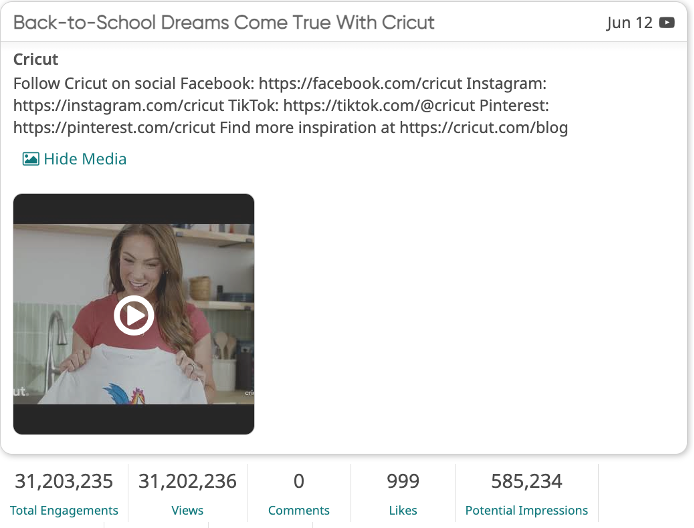Click the 0 comments count
Image resolution: width=694 pixels, height=528 pixels.
click(x=299, y=481)
